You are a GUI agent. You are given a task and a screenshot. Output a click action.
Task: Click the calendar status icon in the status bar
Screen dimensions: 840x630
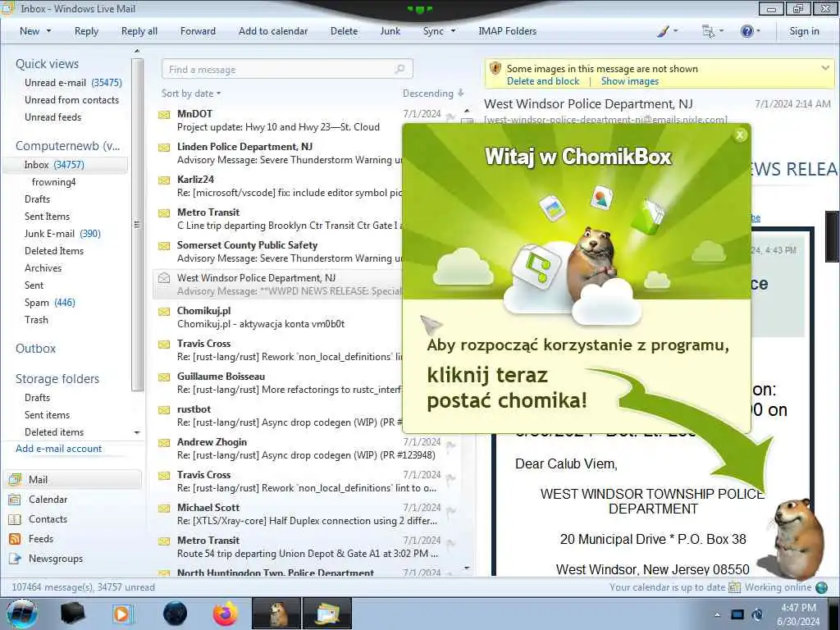[x=734, y=587]
